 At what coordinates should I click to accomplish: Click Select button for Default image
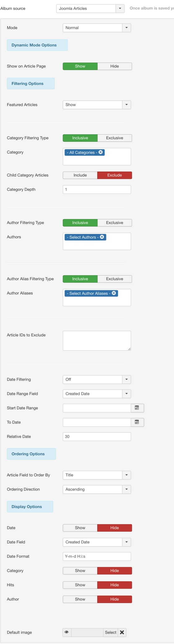click(111, 632)
